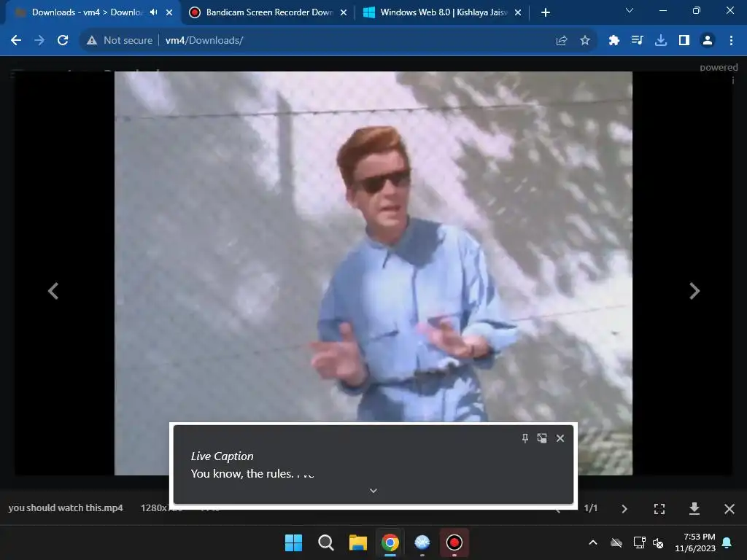Close the media viewer toolbar X
Image resolution: width=747 pixels, height=560 pixels.
pos(729,509)
